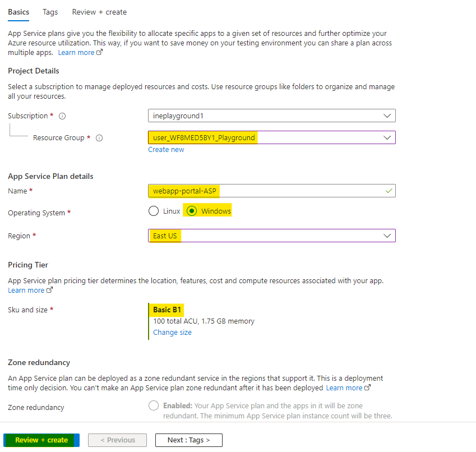Enable zone redundancy radio button
Screen dimensions: 476x452
tap(154, 405)
